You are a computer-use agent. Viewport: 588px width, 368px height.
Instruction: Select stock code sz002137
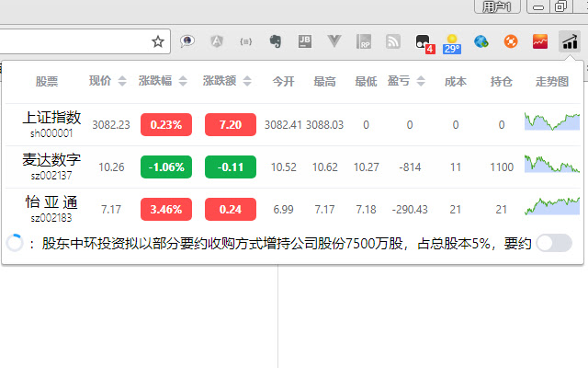coord(51,176)
